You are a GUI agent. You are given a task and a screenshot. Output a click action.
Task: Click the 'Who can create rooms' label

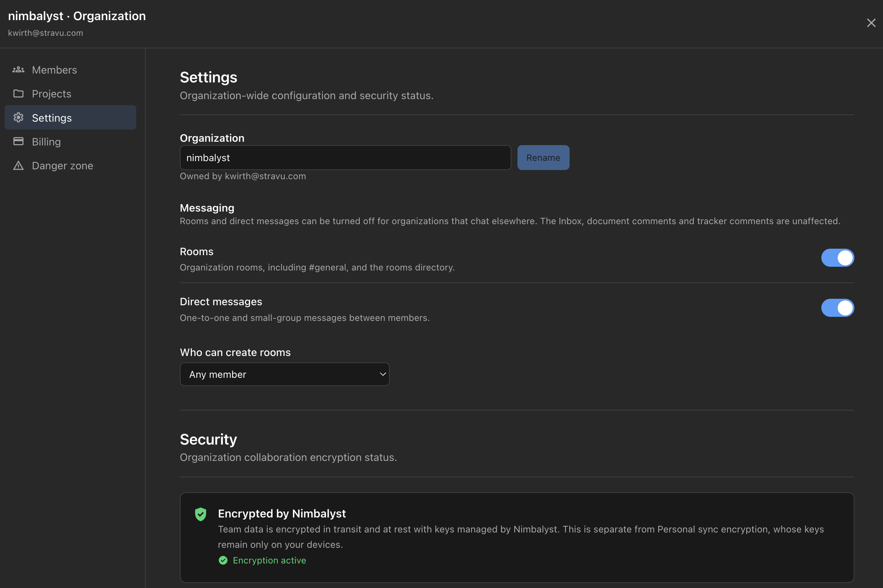(235, 353)
